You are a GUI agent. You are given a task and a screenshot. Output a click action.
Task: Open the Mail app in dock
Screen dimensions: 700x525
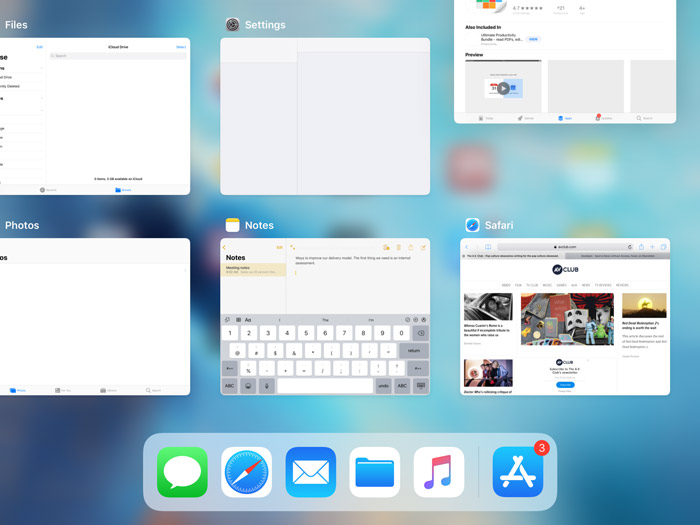tap(311, 472)
